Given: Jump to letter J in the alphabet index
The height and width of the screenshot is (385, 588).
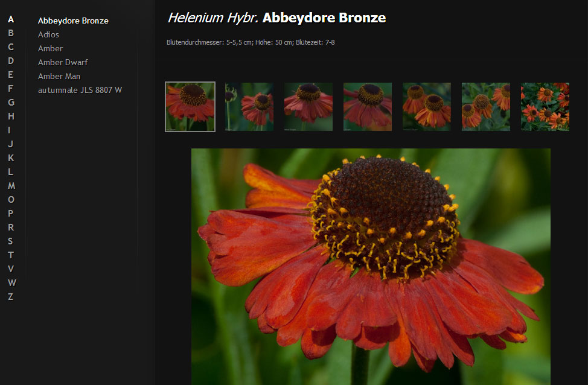Looking at the screenshot, I should pos(10,144).
